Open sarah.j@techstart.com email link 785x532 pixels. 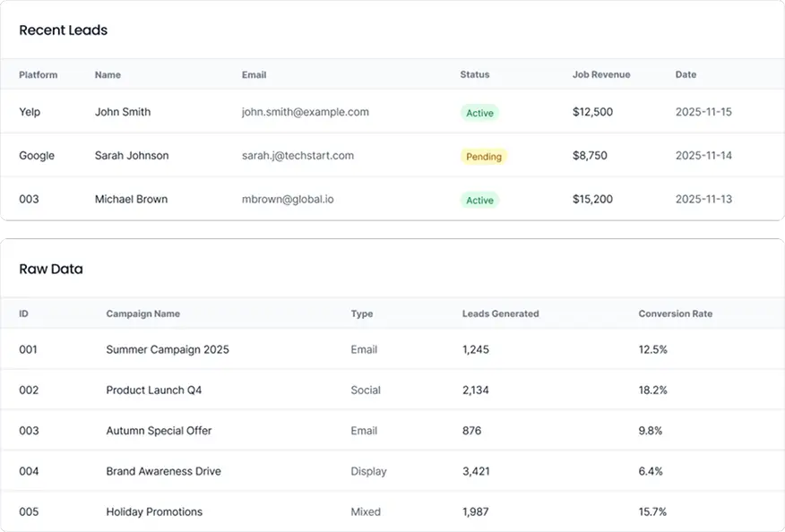pyautogui.click(x=298, y=155)
